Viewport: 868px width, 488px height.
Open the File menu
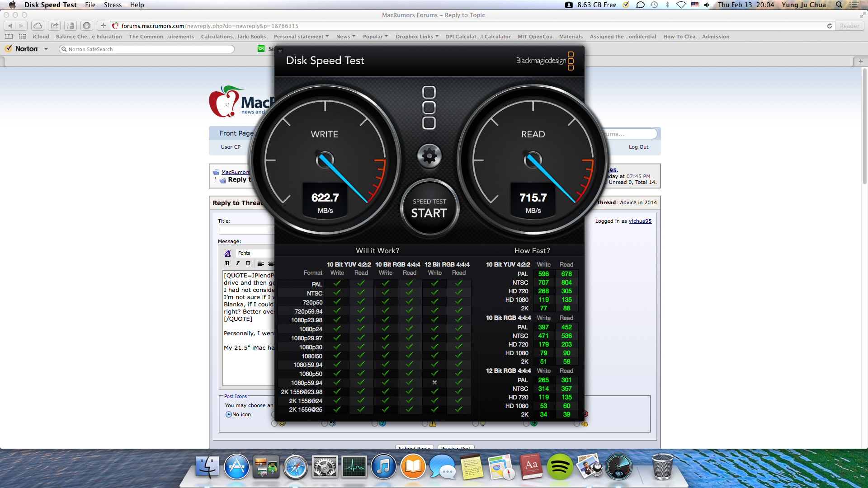tap(90, 5)
